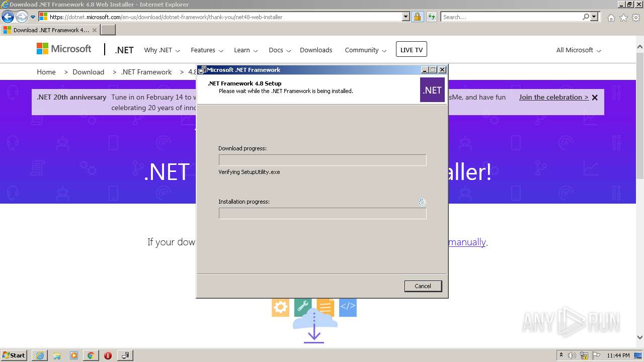Open the Favorites star icon
The image size is (644, 362).
[x=623, y=18]
